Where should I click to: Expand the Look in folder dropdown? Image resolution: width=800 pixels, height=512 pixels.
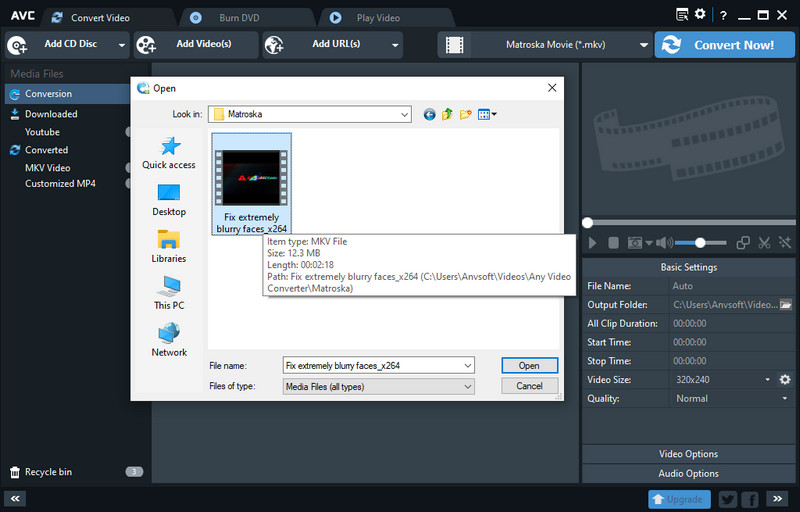(x=404, y=114)
